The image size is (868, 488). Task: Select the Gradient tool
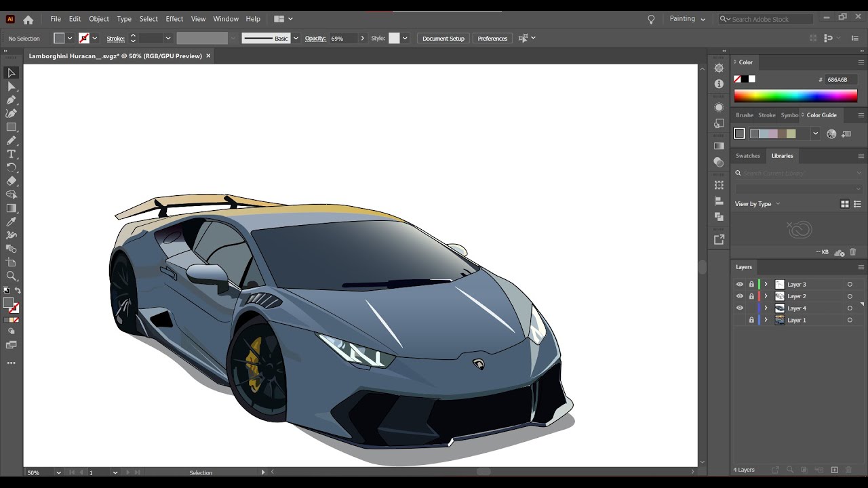(x=12, y=208)
